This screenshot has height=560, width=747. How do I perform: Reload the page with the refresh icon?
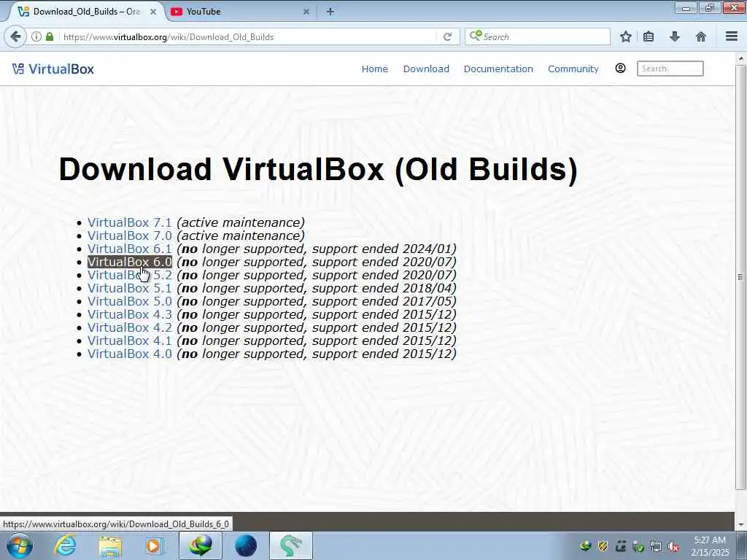coord(447,36)
